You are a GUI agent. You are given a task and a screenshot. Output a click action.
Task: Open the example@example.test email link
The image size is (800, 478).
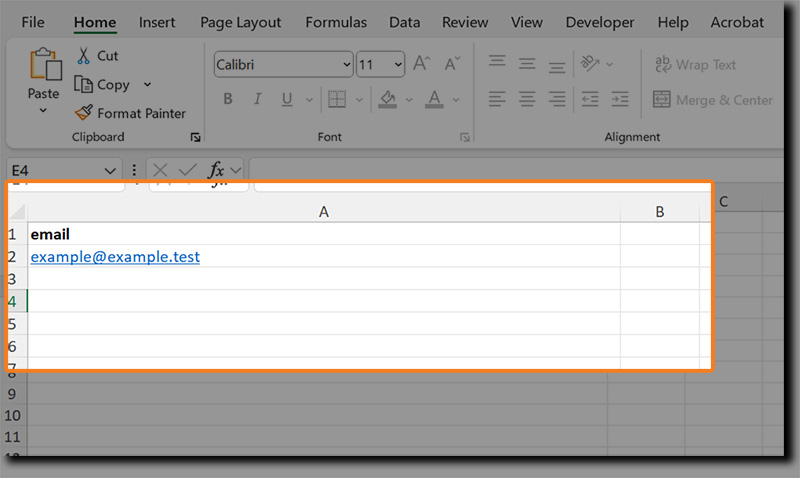click(115, 257)
